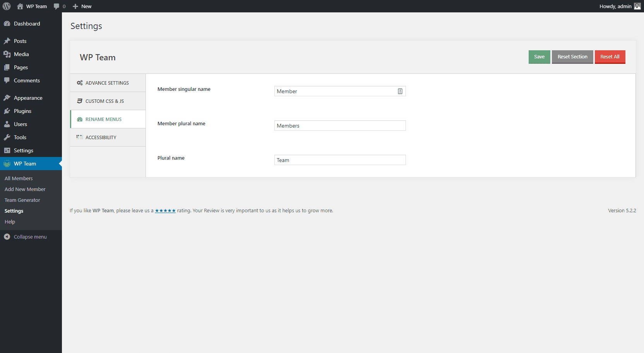Click the WordPress logo icon
Image resolution: width=644 pixels, height=353 pixels.
(7, 6)
